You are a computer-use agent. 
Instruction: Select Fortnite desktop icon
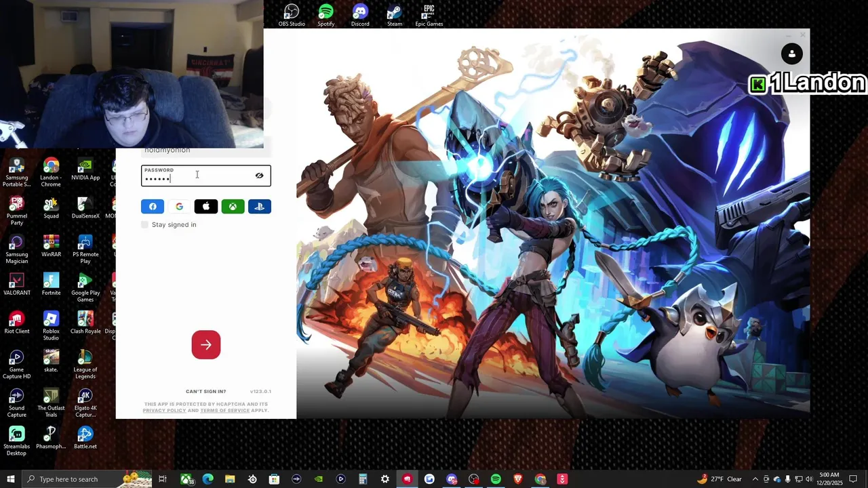click(x=51, y=285)
